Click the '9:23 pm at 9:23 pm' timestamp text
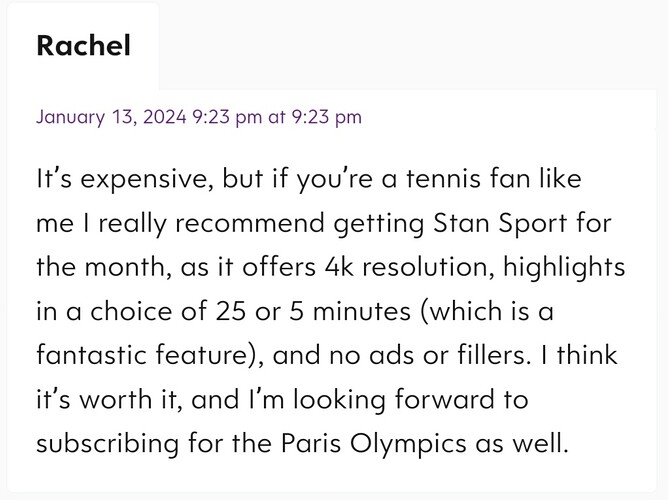The height and width of the screenshot is (500, 668). (x=277, y=117)
